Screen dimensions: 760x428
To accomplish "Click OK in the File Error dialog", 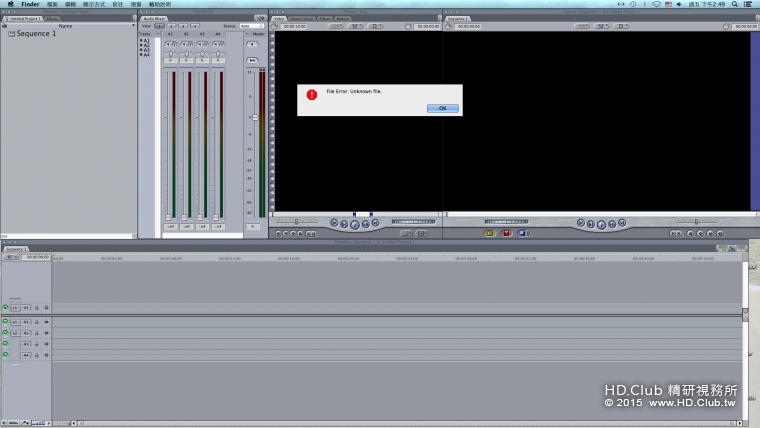I will 442,108.
